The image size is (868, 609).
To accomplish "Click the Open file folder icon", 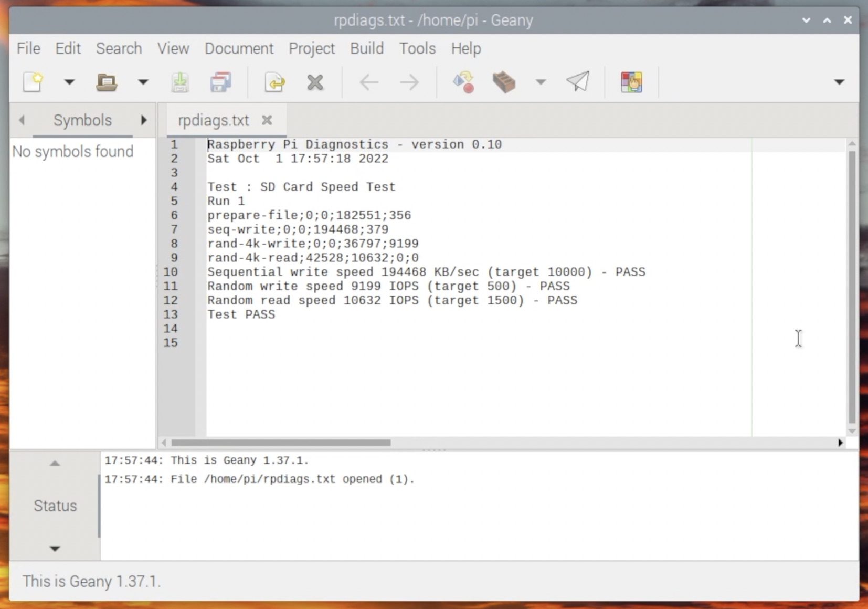I will 107,82.
